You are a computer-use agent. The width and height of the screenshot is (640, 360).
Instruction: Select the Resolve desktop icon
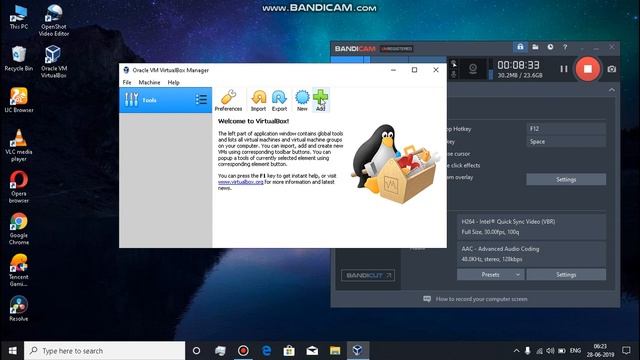[x=19, y=309]
